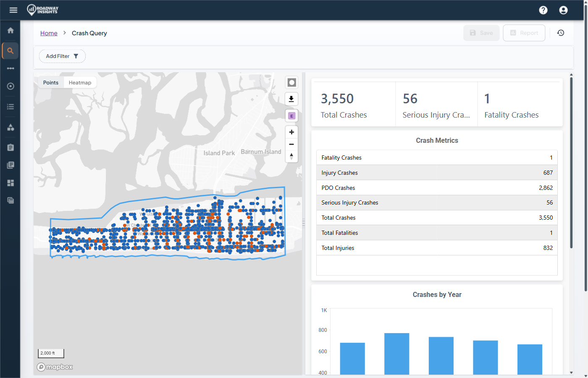Switch map view to Heatmap
The image size is (588, 378).
click(x=80, y=82)
